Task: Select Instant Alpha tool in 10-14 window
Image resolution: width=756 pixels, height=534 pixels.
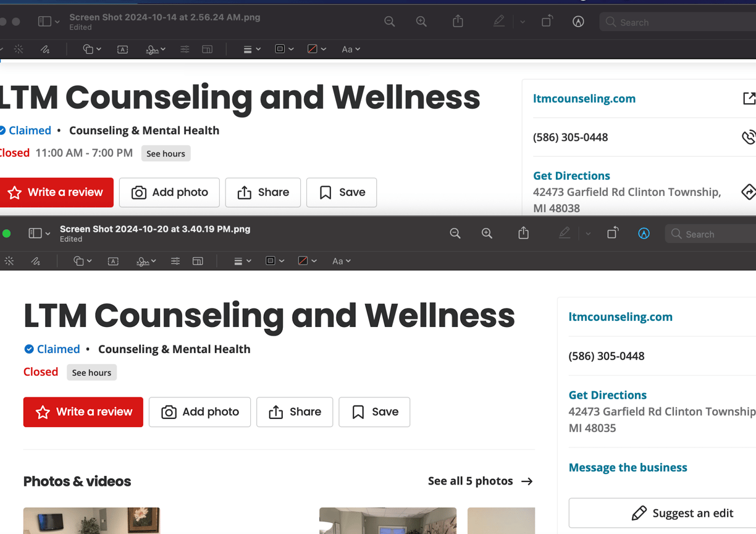Action: pyautogui.click(x=19, y=49)
